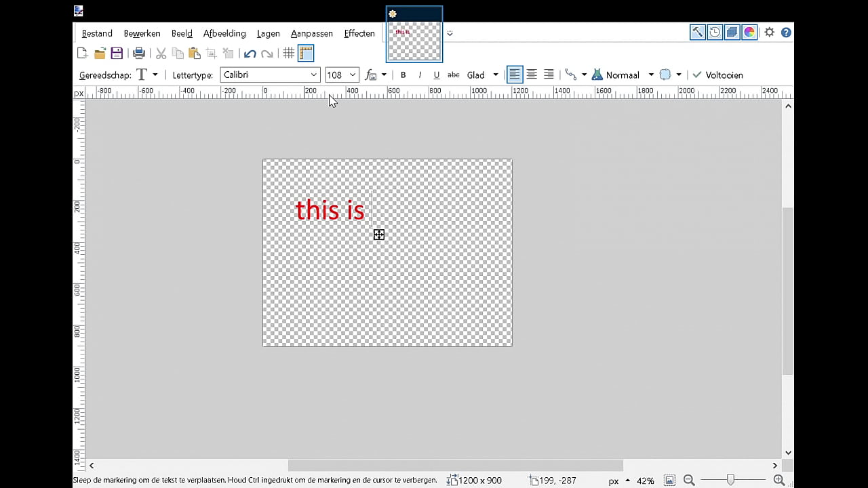
Task: Select the open image thumbnail tab
Action: tap(414, 35)
